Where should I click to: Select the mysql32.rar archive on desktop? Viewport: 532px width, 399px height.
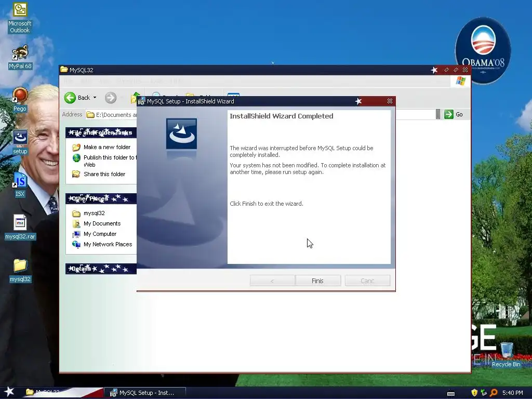pos(20,228)
